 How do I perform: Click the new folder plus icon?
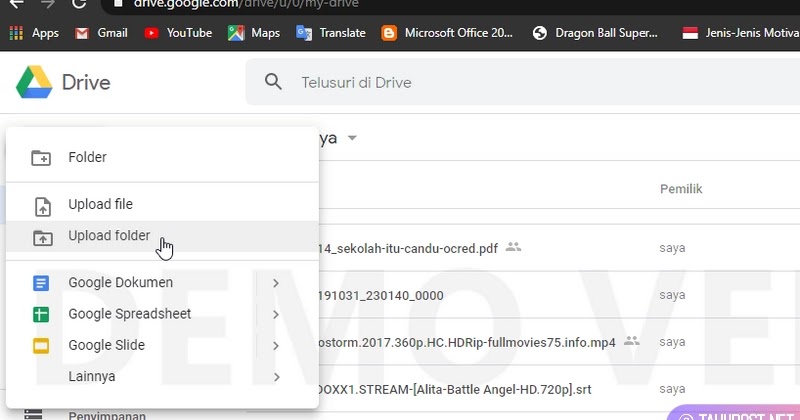(41, 158)
